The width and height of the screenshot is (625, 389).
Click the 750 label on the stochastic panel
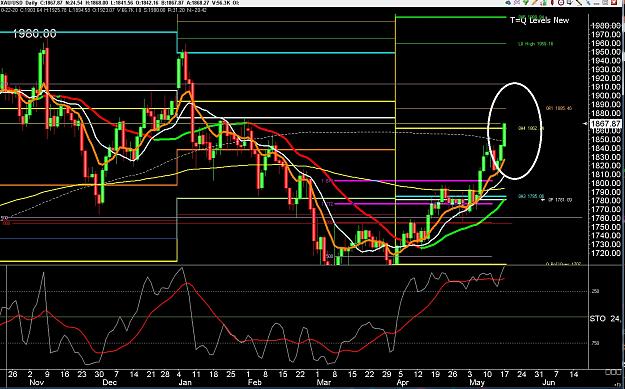click(x=595, y=343)
